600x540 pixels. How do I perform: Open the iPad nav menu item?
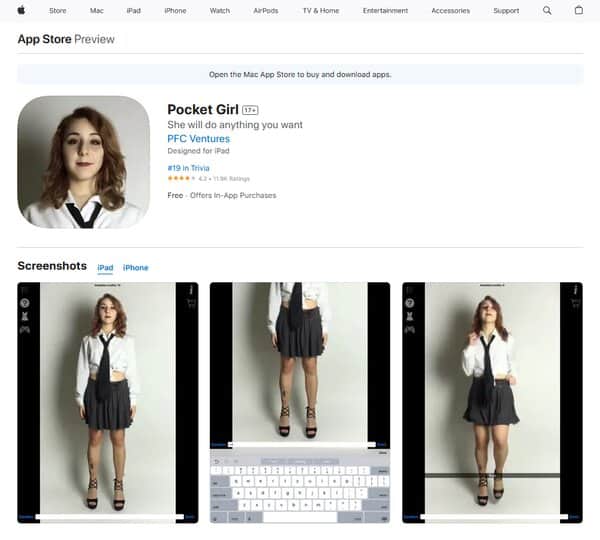(x=134, y=11)
